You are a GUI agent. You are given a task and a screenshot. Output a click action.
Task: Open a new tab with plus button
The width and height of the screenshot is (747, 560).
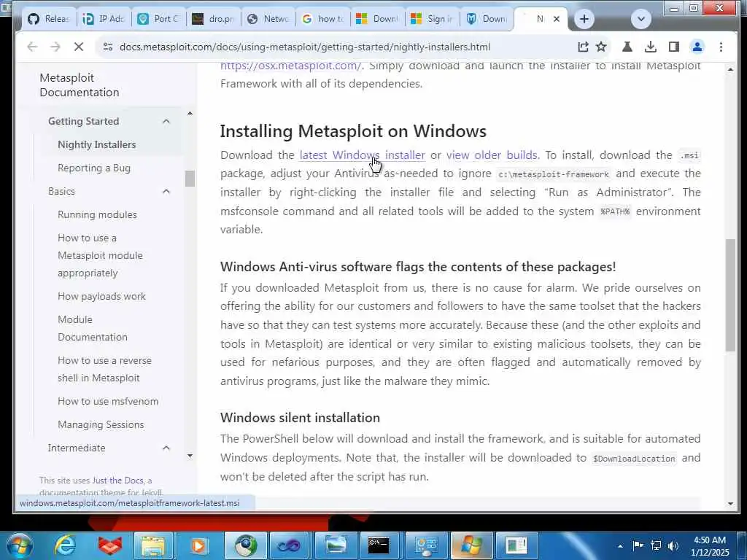(584, 19)
